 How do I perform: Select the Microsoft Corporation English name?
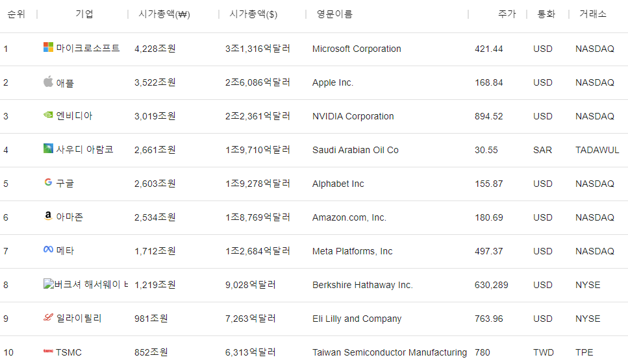pos(357,49)
